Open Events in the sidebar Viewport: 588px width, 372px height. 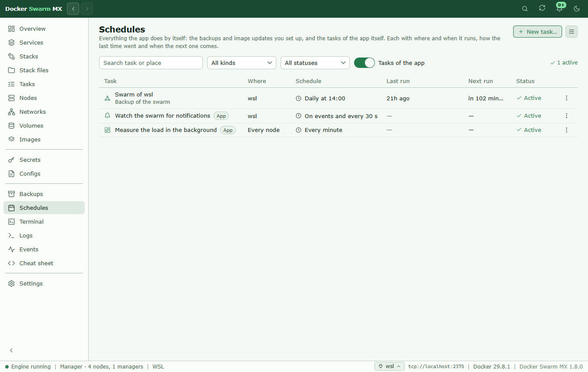(44, 249)
